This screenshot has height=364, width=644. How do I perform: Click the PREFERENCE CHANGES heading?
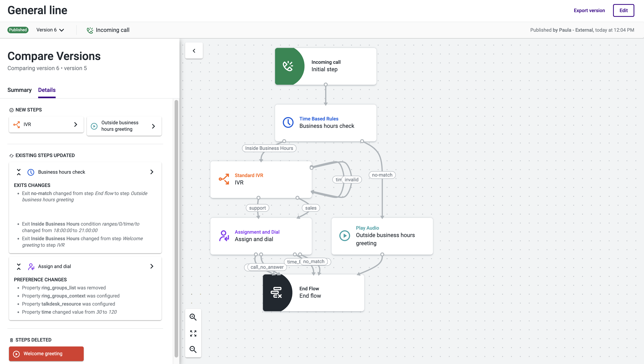pyautogui.click(x=40, y=280)
